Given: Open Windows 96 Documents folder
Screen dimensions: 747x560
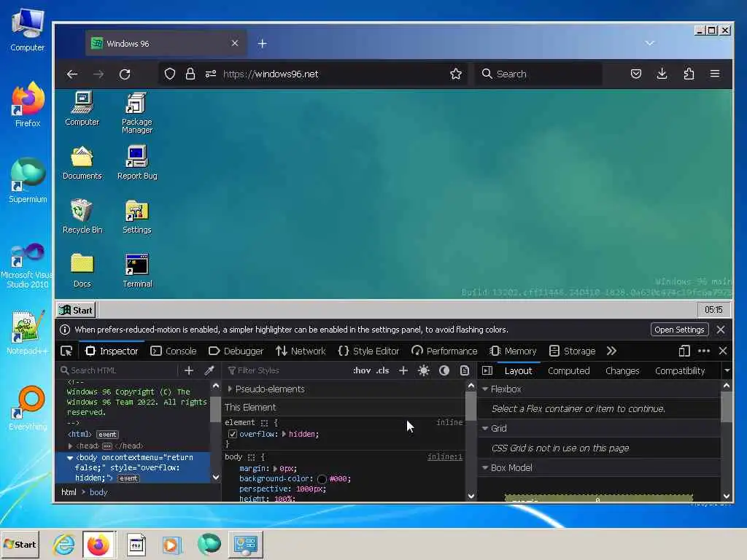Looking at the screenshot, I should pos(82,163).
